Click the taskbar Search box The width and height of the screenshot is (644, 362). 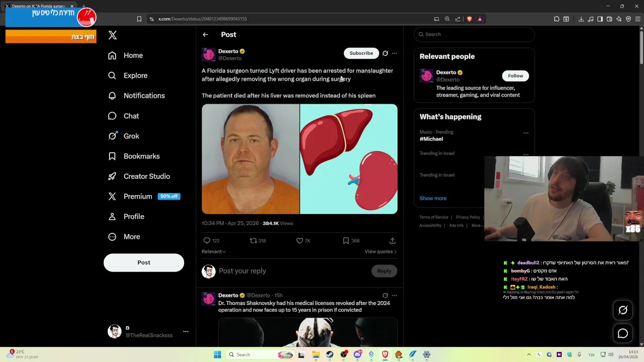[x=260, y=355]
